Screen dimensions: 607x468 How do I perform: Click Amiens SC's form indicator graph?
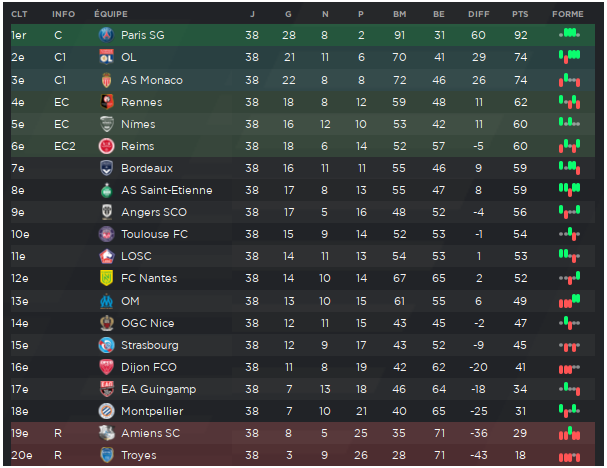[569, 433]
